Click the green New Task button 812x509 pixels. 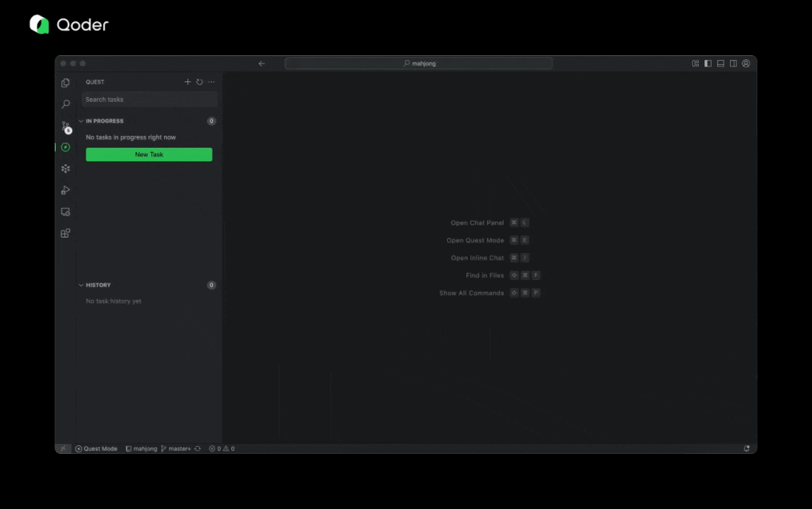click(x=149, y=154)
